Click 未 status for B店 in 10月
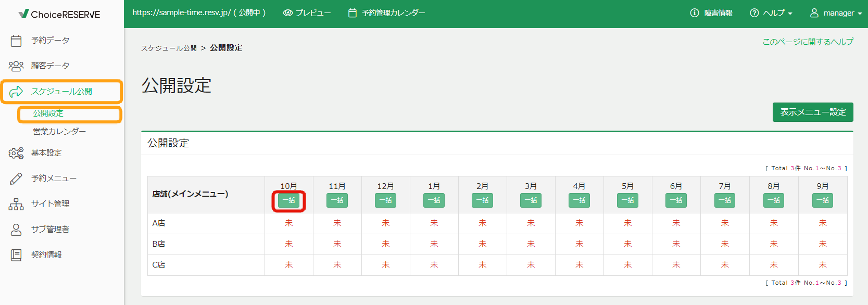This screenshot has width=868, height=305. [x=289, y=244]
